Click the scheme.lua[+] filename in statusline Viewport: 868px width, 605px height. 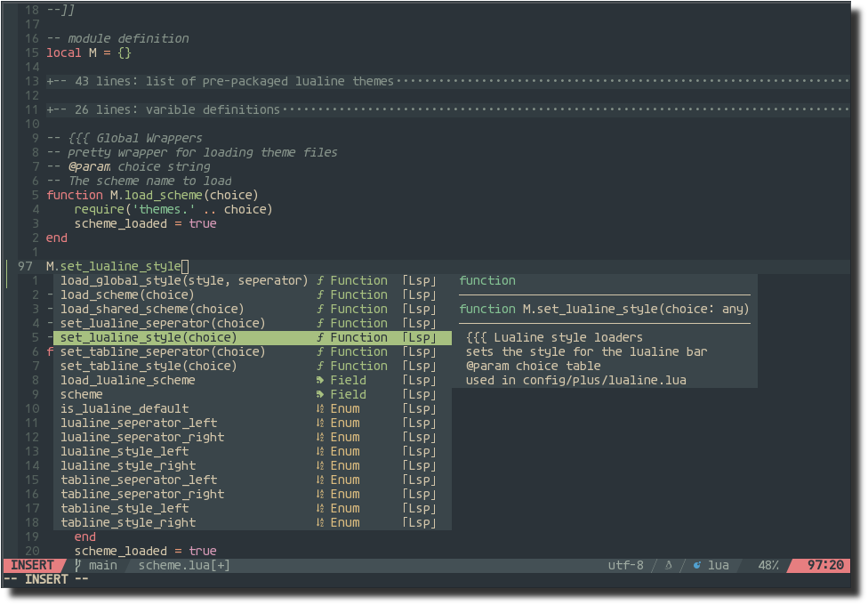pyautogui.click(x=184, y=565)
